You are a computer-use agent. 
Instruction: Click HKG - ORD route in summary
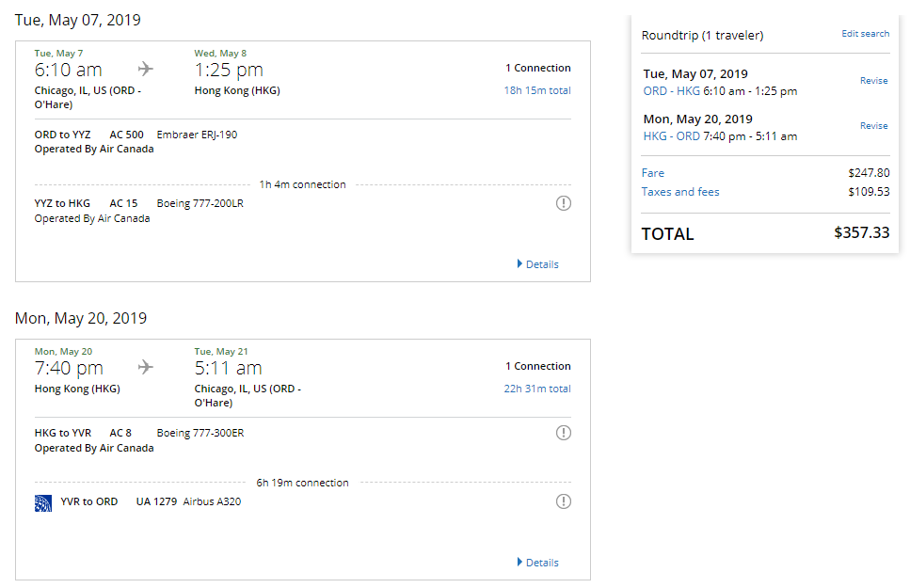click(x=672, y=136)
